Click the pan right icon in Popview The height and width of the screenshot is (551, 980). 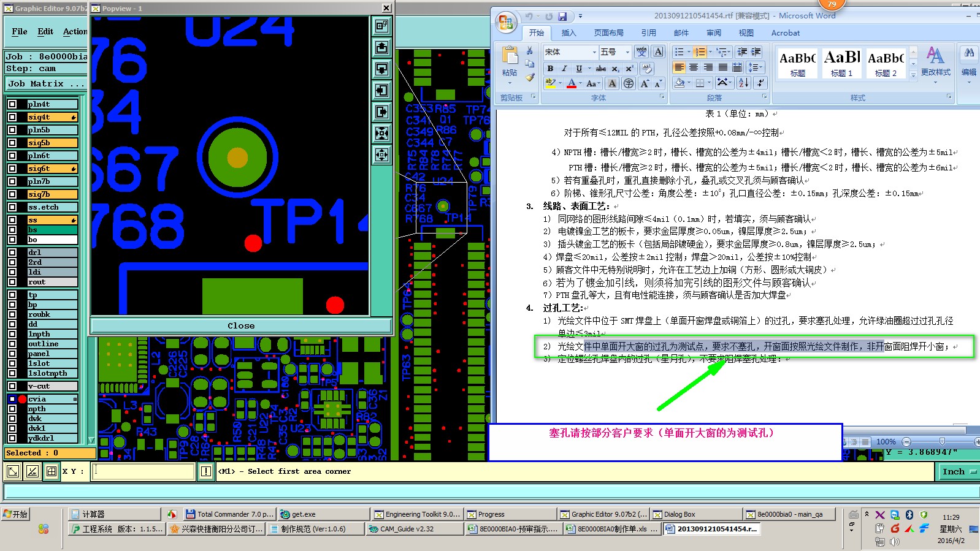click(x=381, y=112)
